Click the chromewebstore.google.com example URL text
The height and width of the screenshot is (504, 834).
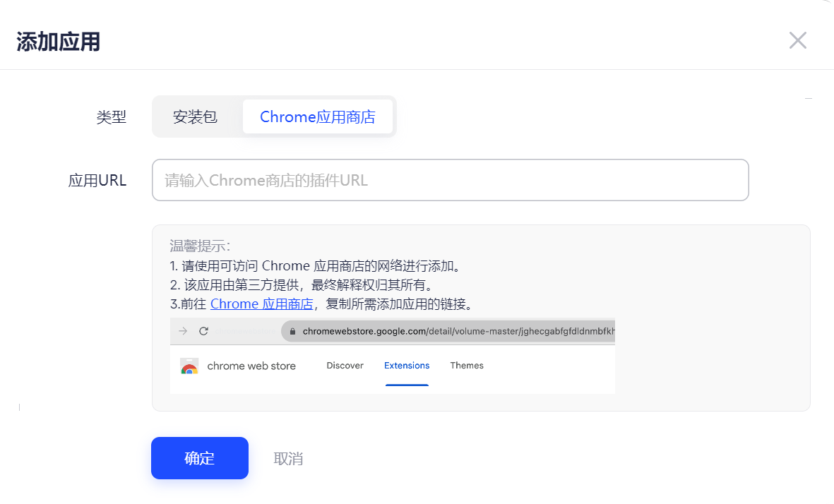(458, 331)
